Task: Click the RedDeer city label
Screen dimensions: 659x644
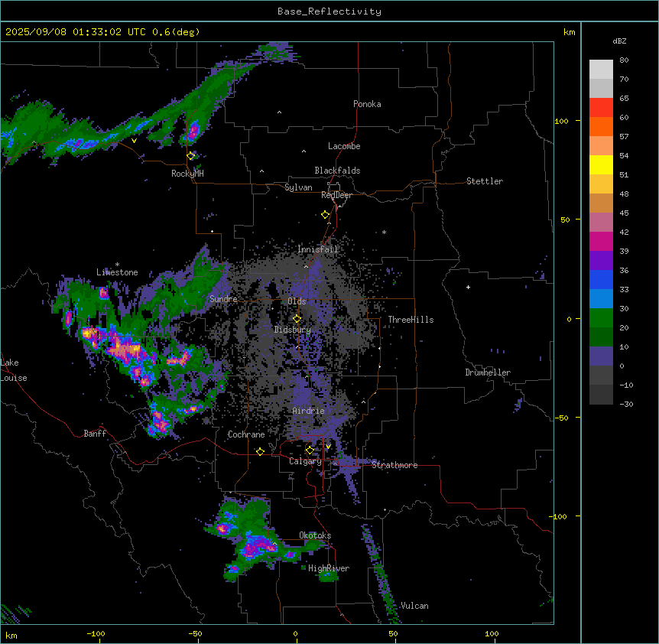Action: (x=336, y=195)
